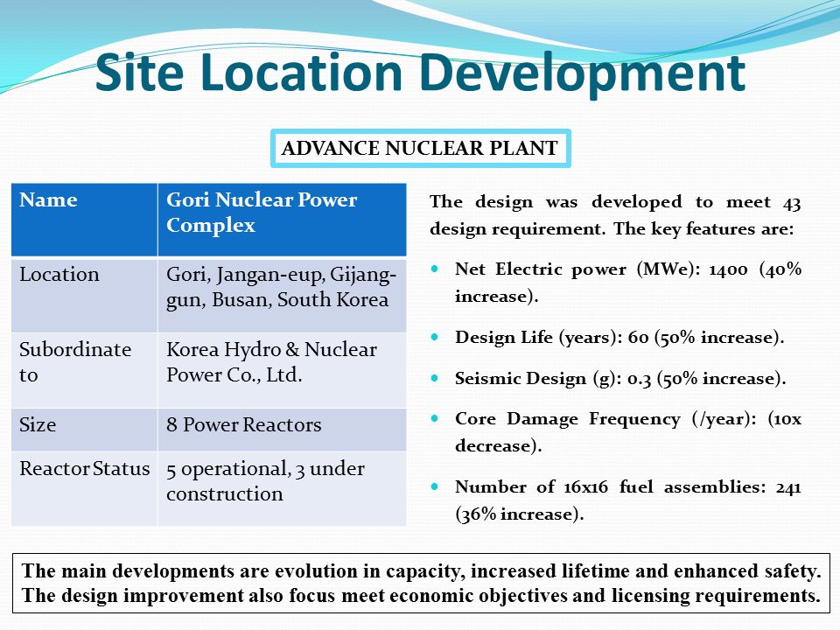Select the 'Reactor Status' table cell
This screenshot has height=630, width=840.
tap(85, 488)
